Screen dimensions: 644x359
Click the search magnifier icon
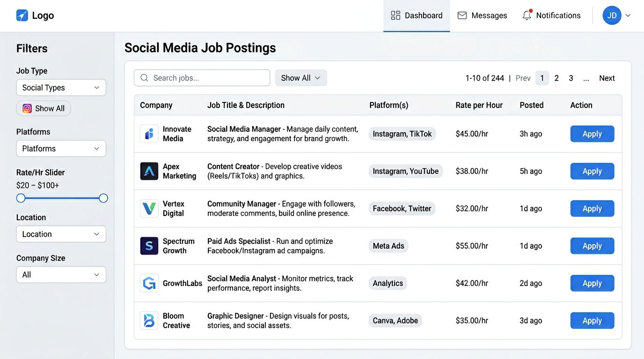pyautogui.click(x=144, y=78)
